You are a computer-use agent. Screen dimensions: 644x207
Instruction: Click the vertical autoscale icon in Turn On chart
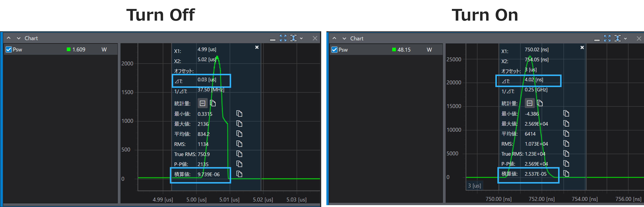pos(617,38)
